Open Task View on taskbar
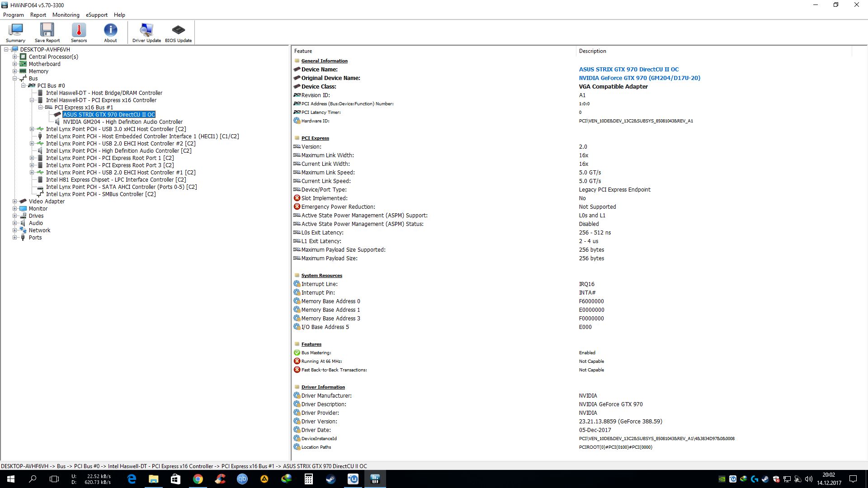868x488 pixels. (x=54, y=479)
